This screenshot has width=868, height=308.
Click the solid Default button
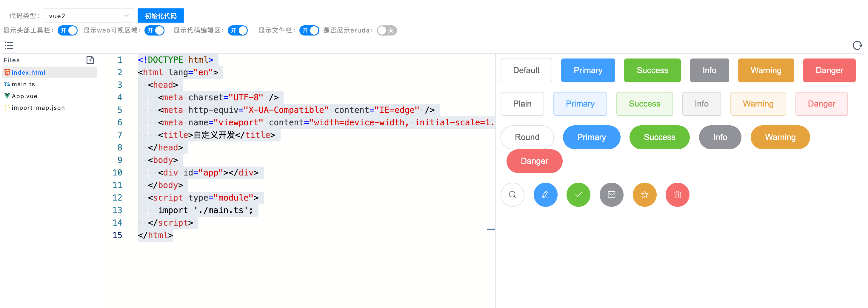tap(526, 70)
